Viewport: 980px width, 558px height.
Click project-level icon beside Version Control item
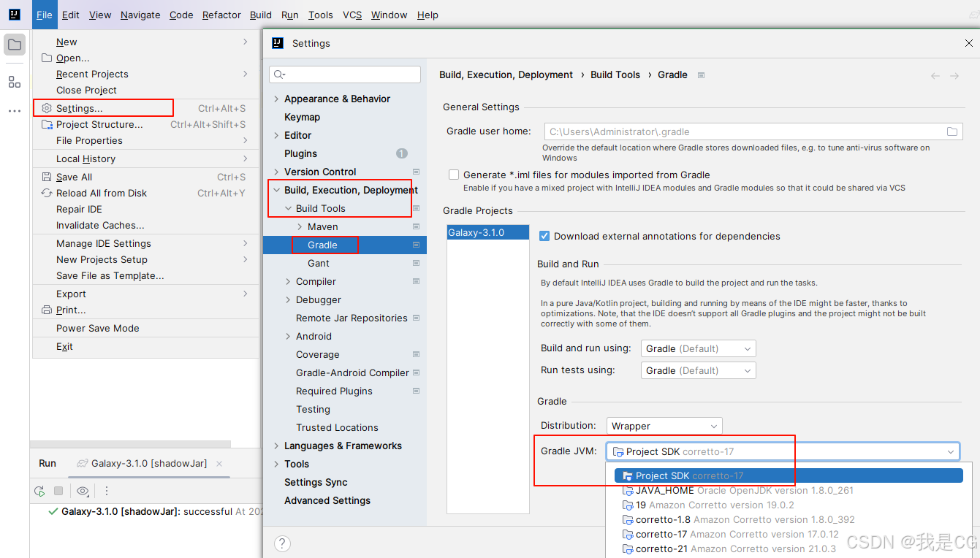tap(416, 172)
